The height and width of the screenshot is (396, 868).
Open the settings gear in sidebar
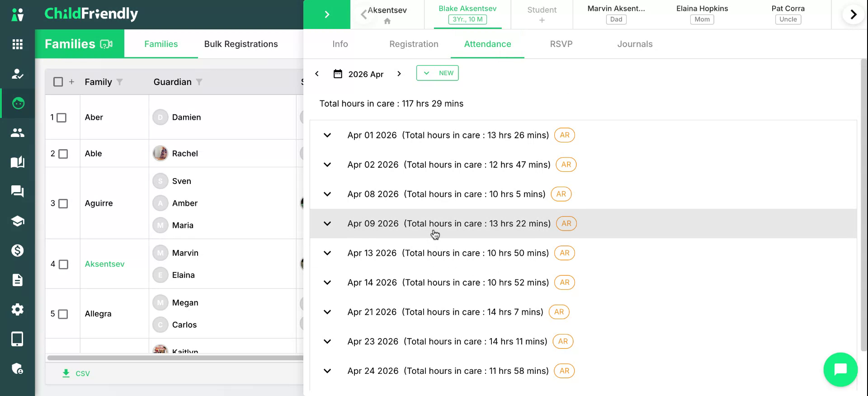[x=17, y=310]
